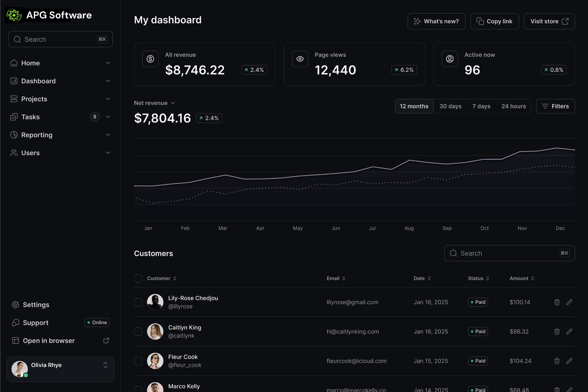Screen dimensions: 588x392
Task: Select the 24 hours time range
Action: pos(514,106)
